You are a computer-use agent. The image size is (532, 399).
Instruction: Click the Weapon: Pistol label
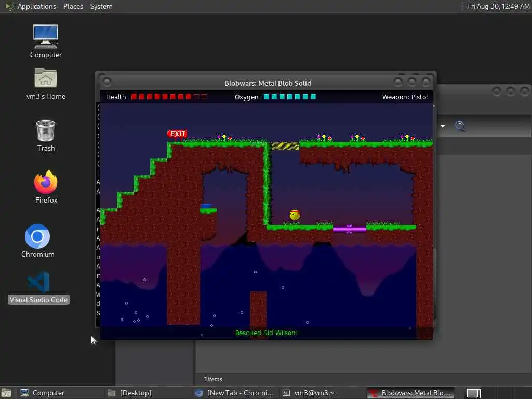[x=405, y=97]
